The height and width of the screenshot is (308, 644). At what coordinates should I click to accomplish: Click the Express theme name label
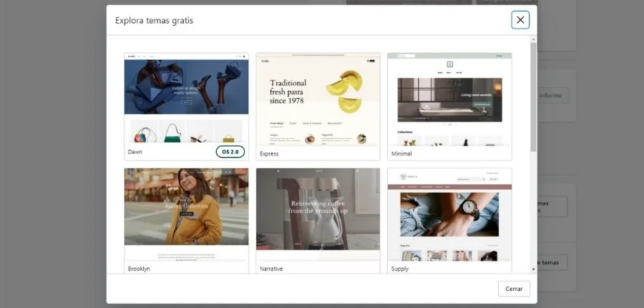[x=269, y=153]
